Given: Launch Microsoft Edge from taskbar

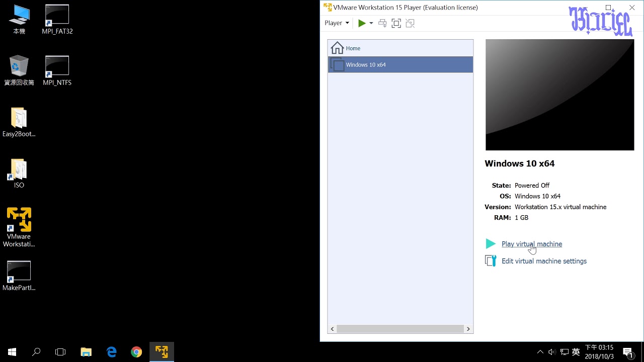Looking at the screenshot, I should coord(112,352).
